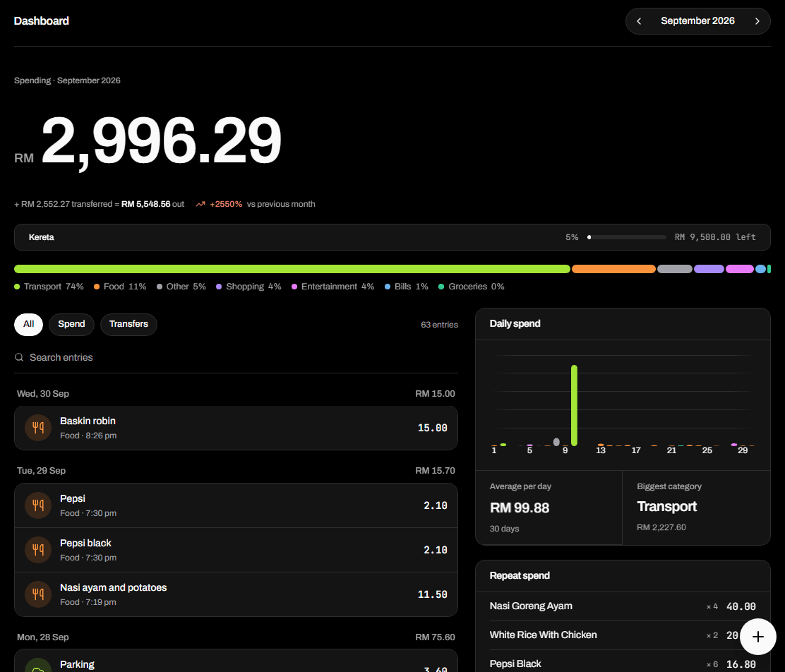This screenshot has height=672, width=785.
Task: Click the Repeat spend panel heading
Action: [x=520, y=576]
